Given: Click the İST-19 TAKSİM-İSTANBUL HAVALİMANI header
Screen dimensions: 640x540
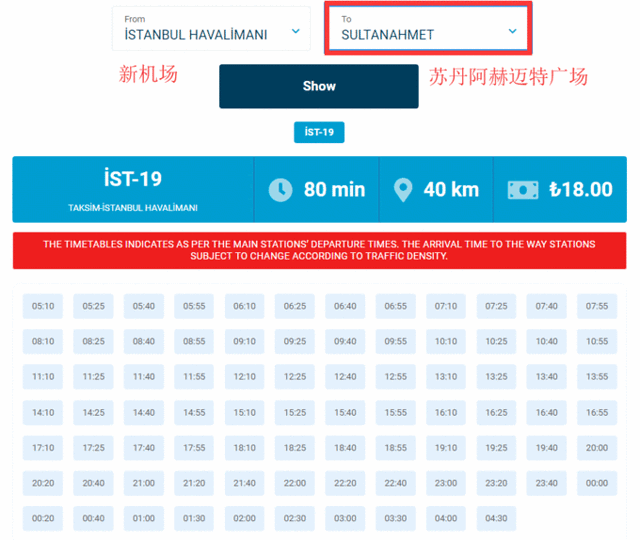Looking at the screenshot, I should [x=133, y=189].
